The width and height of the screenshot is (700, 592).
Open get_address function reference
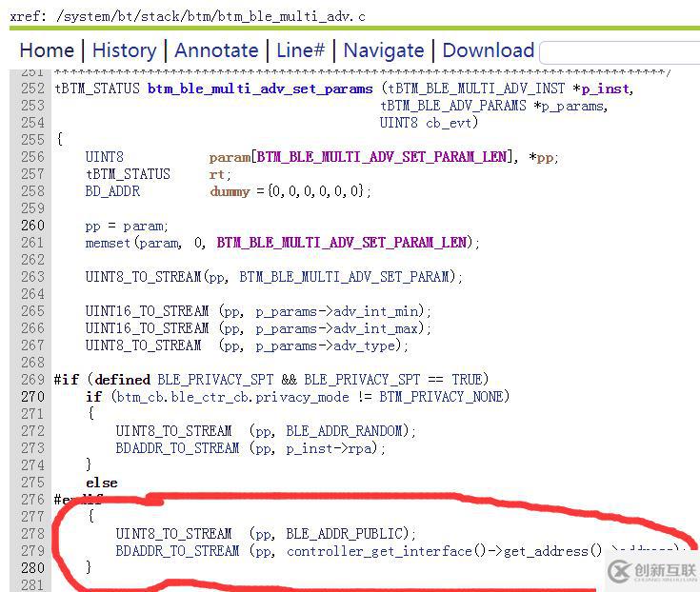(x=546, y=551)
